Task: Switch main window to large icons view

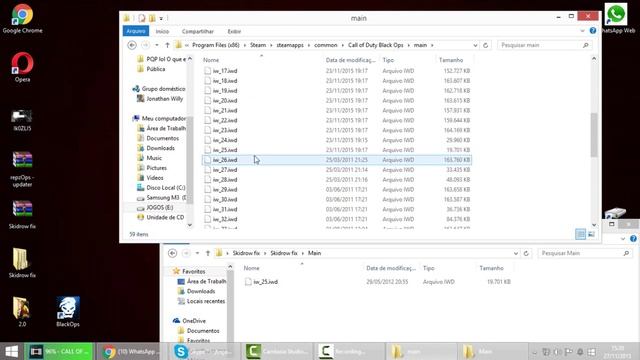Action: pyautogui.click(x=591, y=234)
